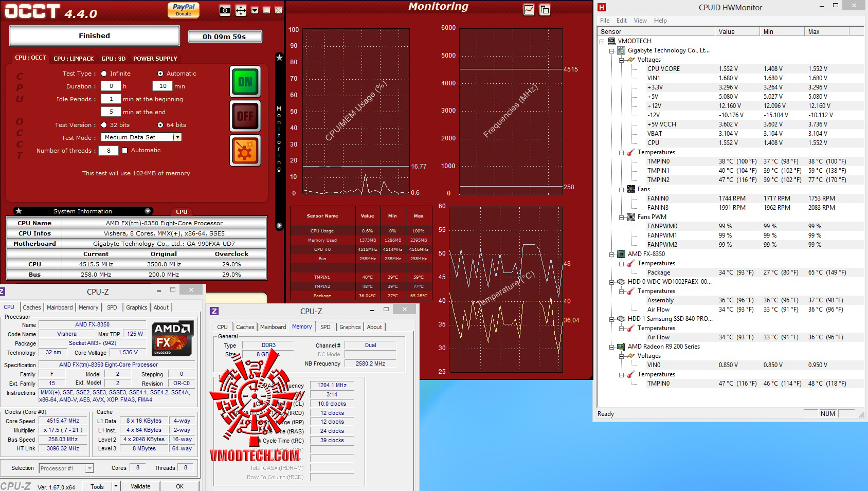Collapse the Fans section expander
The height and width of the screenshot is (491, 868).
coord(621,189)
